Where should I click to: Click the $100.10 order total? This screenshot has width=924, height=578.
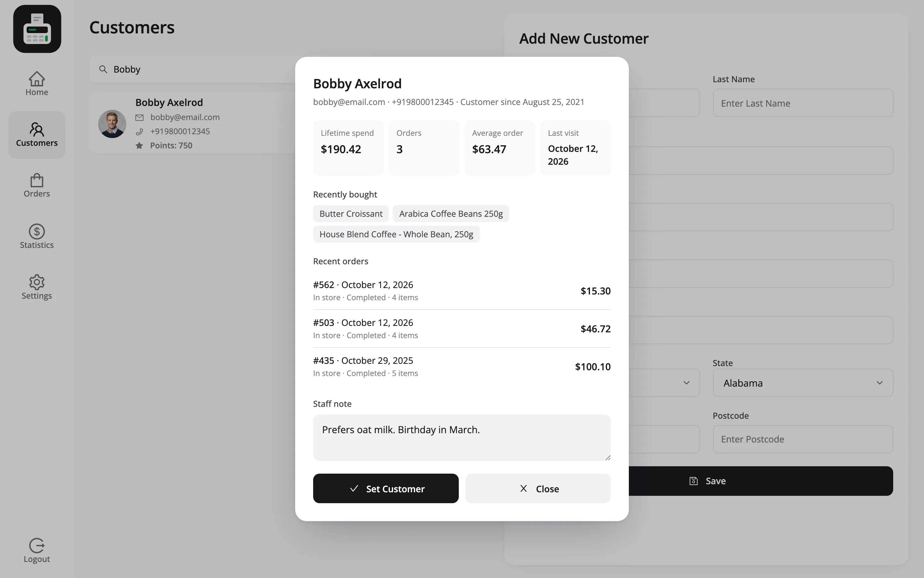tap(593, 367)
